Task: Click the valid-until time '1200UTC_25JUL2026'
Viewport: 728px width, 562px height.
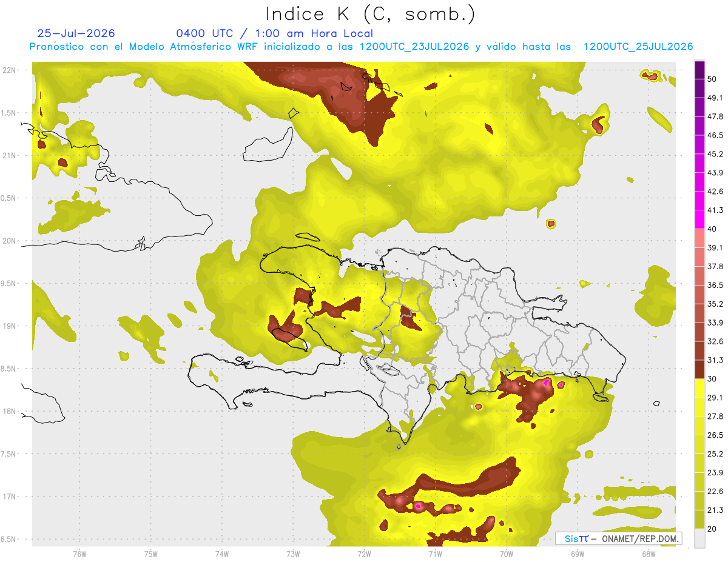Action: [x=638, y=47]
